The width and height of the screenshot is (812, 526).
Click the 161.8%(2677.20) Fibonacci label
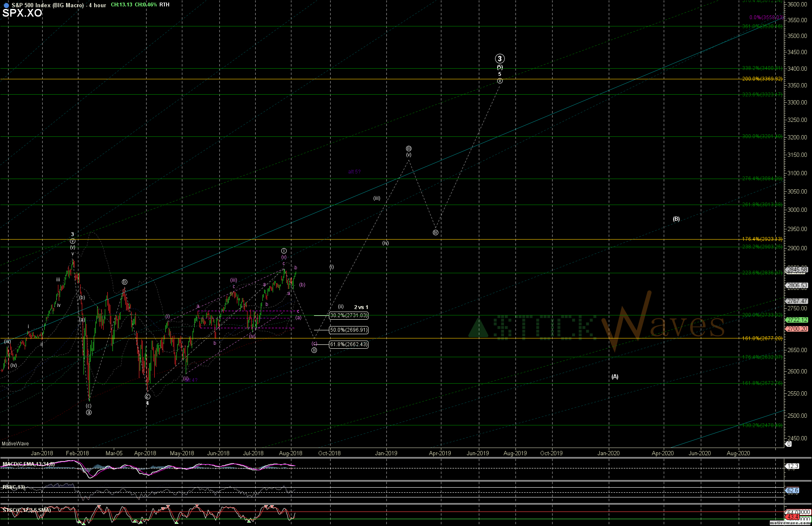(x=762, y=338)
